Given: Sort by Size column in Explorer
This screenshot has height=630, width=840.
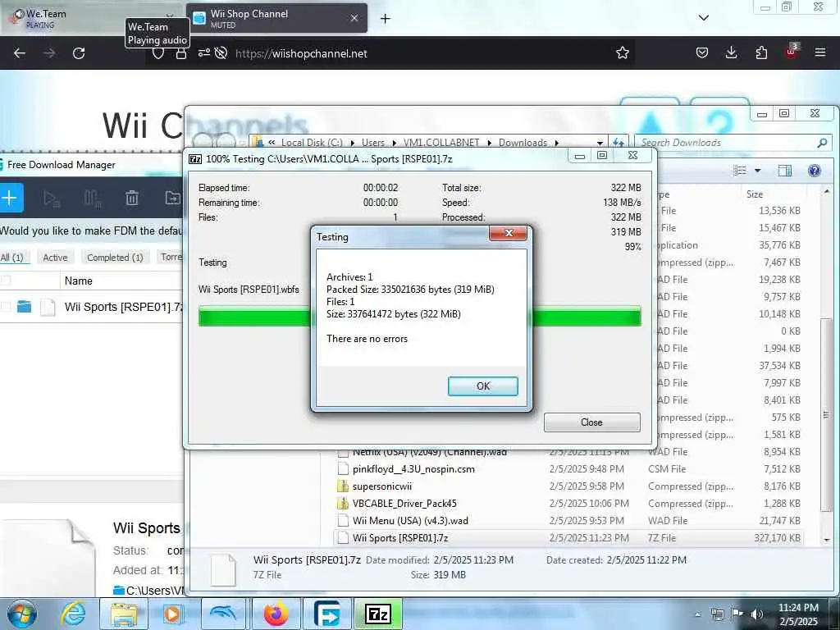Looking at the screenshot, I should coord(755,194).
